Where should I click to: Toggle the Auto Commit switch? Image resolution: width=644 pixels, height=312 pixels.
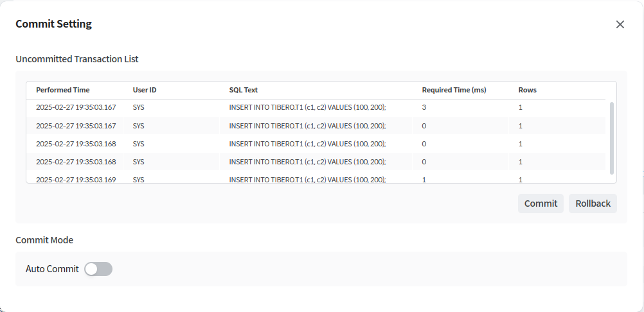(x=98, y=269)
